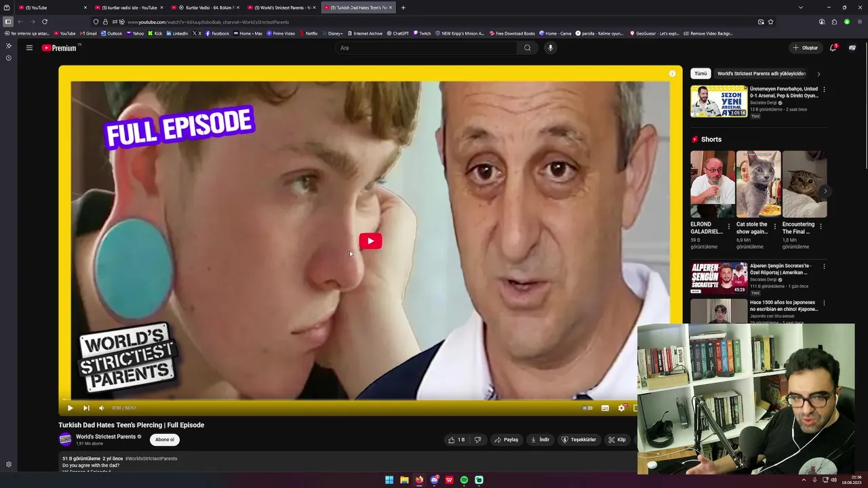Open Spotify from the taskbar
868x488 pixels.
[x=464, y=480]
